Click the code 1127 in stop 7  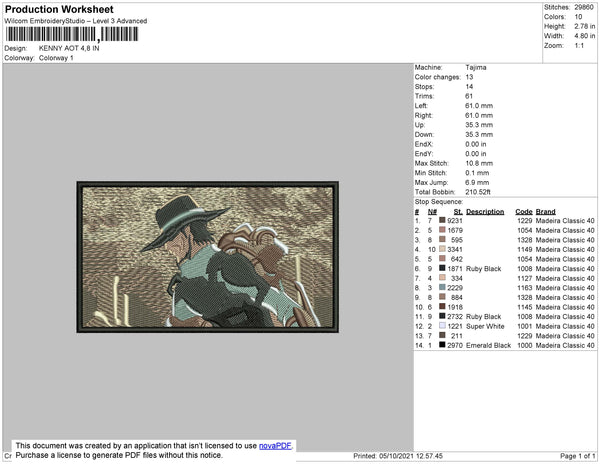[525, 278]
